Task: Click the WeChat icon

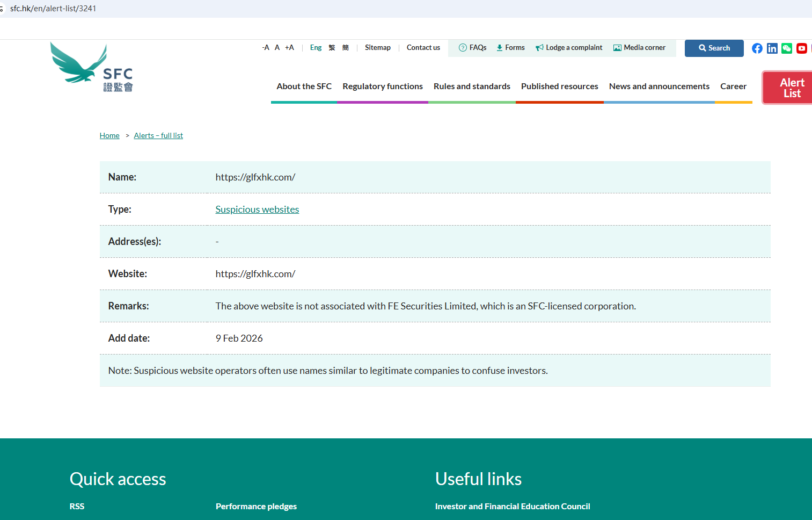Action: click(787, 48)
